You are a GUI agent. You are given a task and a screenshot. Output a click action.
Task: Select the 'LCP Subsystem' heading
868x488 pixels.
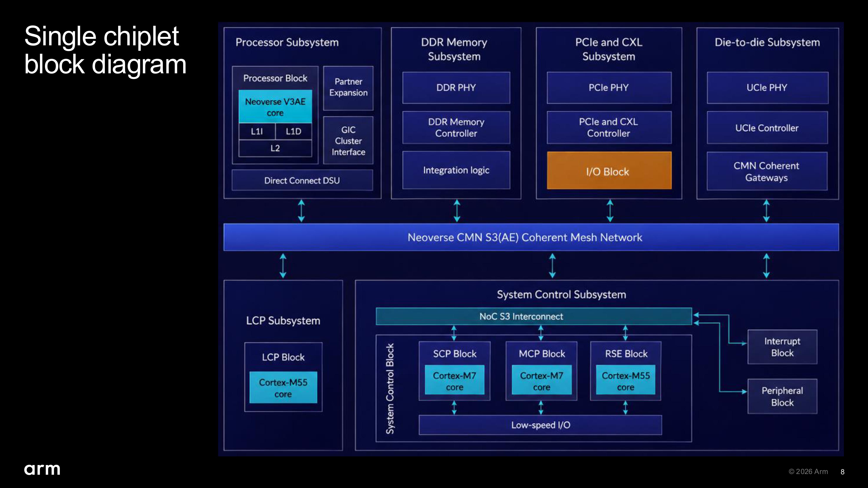point(283,321)
